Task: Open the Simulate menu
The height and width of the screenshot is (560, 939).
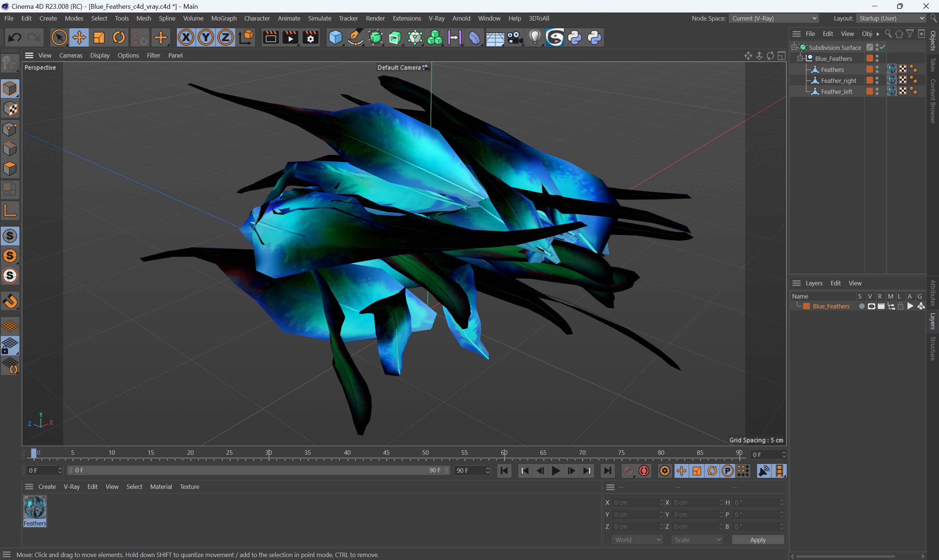Action: point(319,18)
